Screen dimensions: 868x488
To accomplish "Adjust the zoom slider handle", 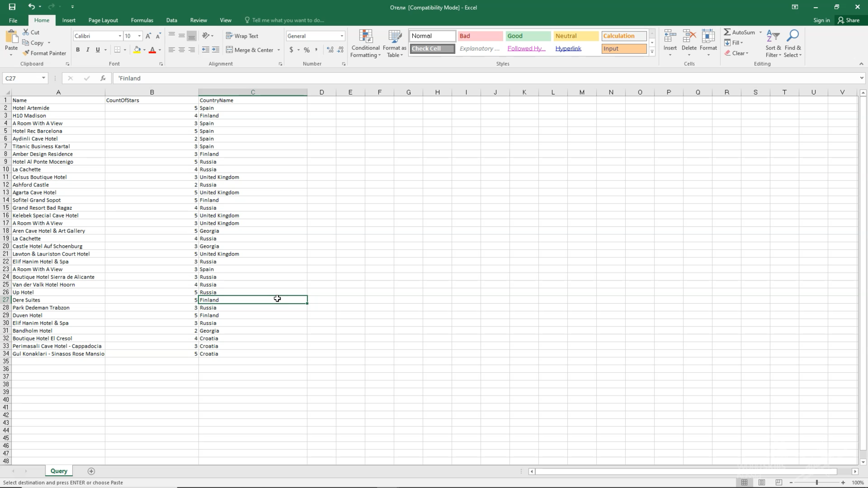I will click(817, 482).
